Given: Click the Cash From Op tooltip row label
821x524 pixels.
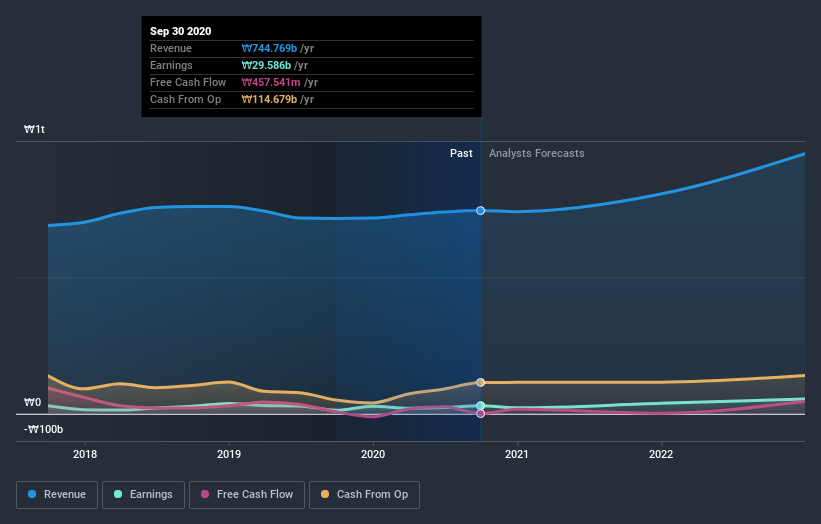Looking at the screenshot, I should [185, 99].
